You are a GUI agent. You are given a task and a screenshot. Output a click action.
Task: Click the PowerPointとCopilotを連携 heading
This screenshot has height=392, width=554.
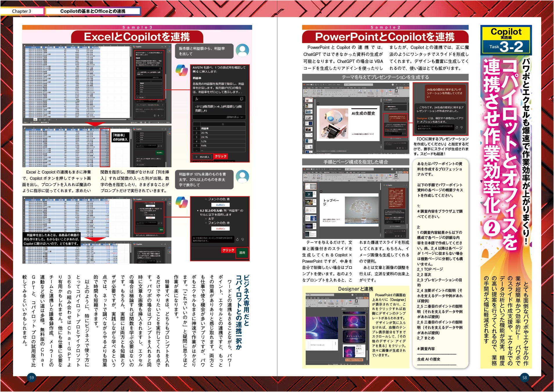[385, 37]
